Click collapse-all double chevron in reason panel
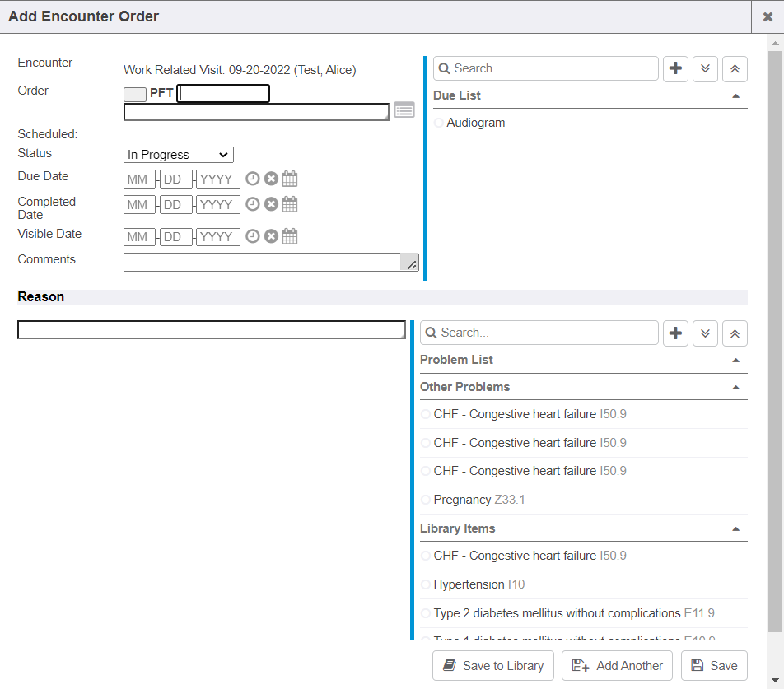Viewport: 784px width, 689px height. pyautogui.click(x=735, y=333)
